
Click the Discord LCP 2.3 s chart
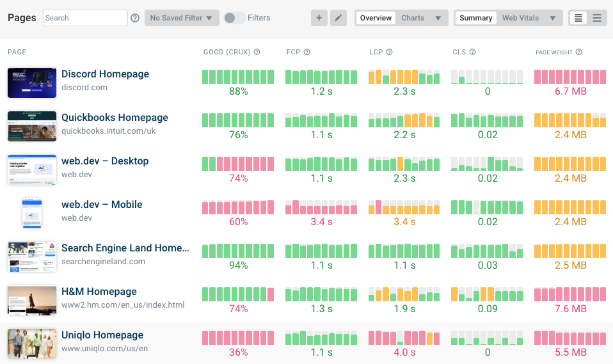pyautogui.click(x=404, y=77)
